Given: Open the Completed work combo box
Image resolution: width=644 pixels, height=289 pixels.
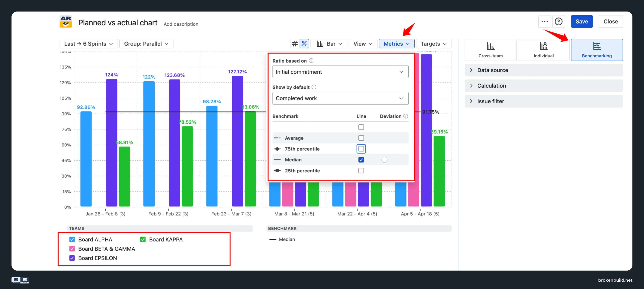Looking at the screenshot, I should click(x=340, y=98).
